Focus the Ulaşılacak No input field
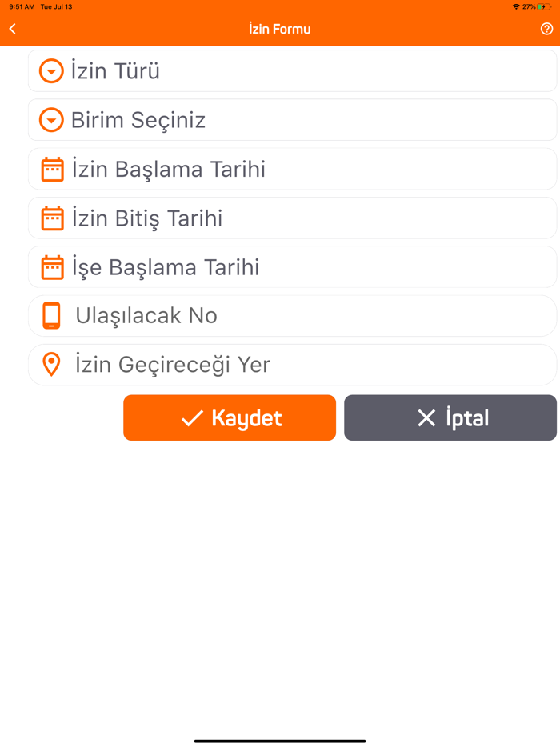560x747 pixels. point(304,316)
